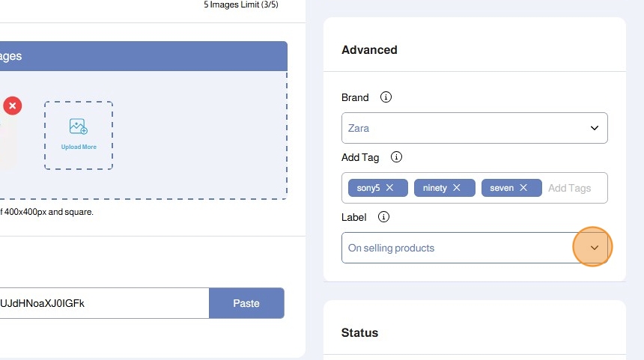Click the info icon next to Label
Screen dimensions: 644x360
383,217
